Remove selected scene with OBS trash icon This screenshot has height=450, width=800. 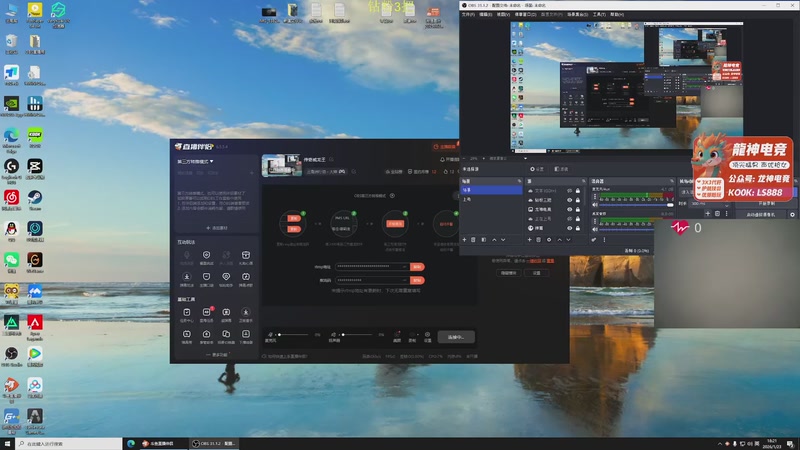(x=473, y=240)
